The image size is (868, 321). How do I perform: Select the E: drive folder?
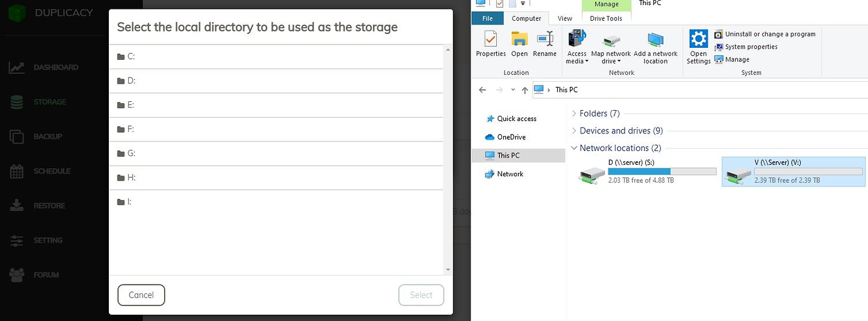[x=276, y=105]
